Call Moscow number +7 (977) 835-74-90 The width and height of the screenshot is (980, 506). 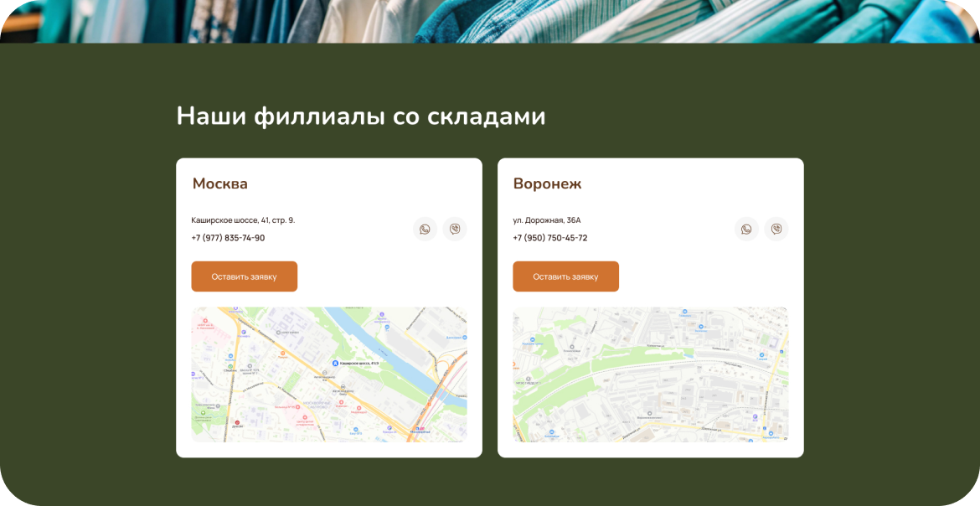pyautogui.click(x=228, y=238)
